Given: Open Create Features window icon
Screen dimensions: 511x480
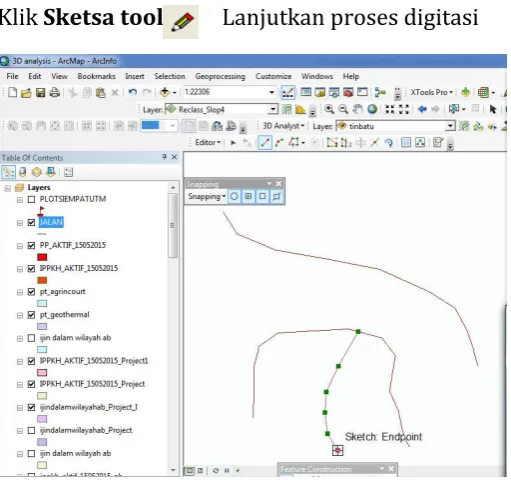Looking at the screenshot, I should pyautogui.click(x=438, y=143).
